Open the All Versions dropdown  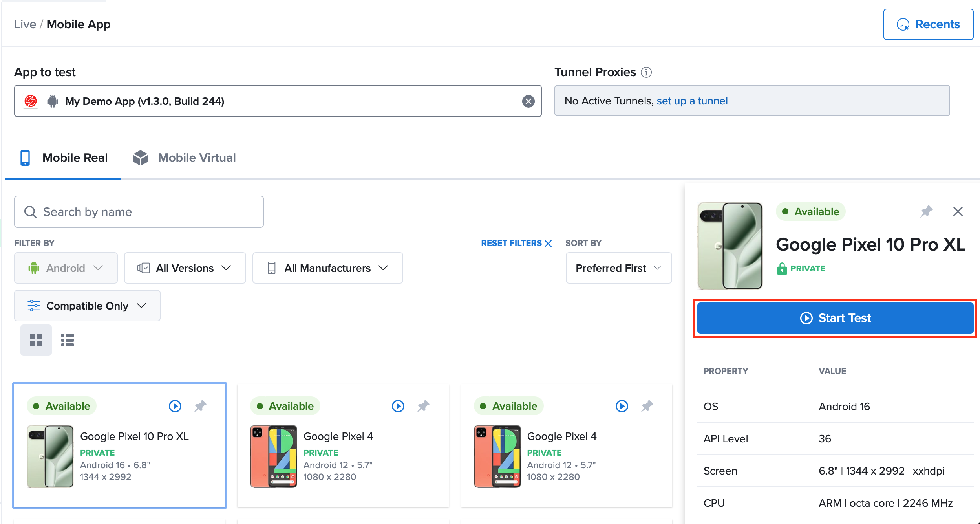185,268
